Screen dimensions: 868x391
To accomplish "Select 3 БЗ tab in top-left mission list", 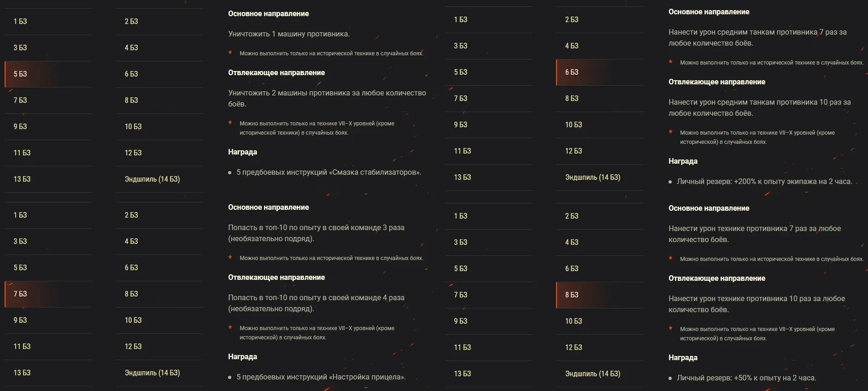I will coord(21,48).
